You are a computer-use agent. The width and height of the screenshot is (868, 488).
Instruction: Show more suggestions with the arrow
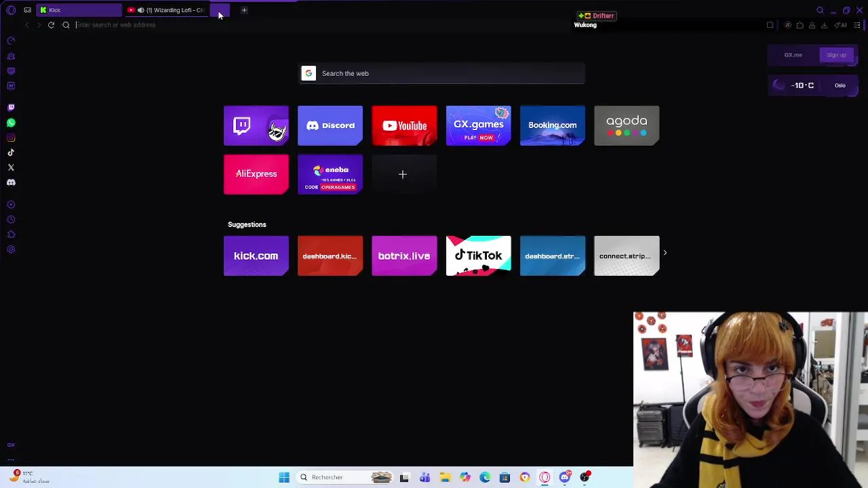[x=665, y=253]
